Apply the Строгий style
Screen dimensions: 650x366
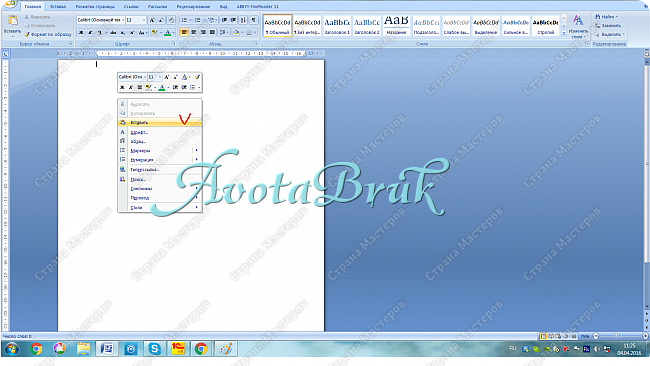[x=546, y=26]
